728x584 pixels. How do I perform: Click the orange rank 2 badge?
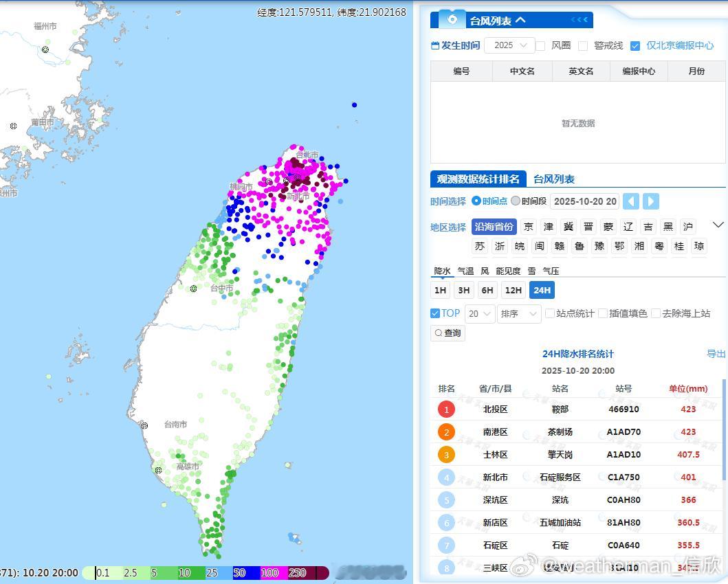pyautogui.click(x=446, y=432)
